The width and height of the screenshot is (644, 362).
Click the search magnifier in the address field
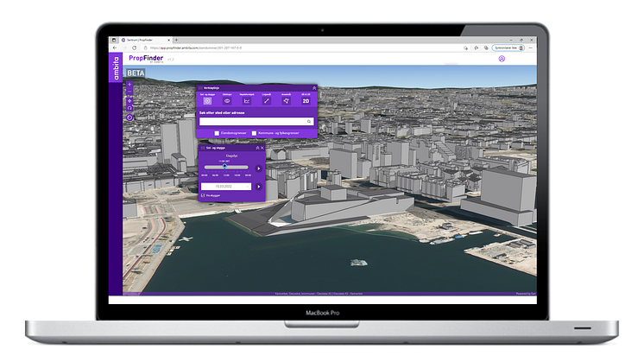click(x=309, y=122)
